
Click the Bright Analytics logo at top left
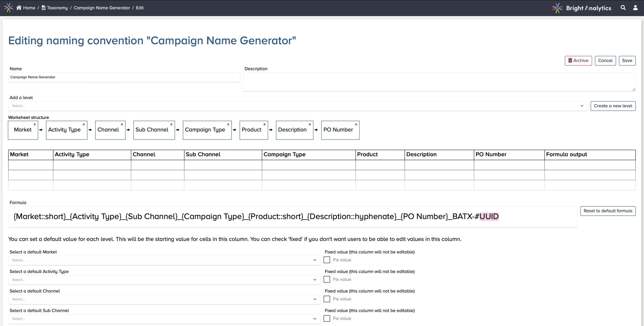(x=8, y=8)
